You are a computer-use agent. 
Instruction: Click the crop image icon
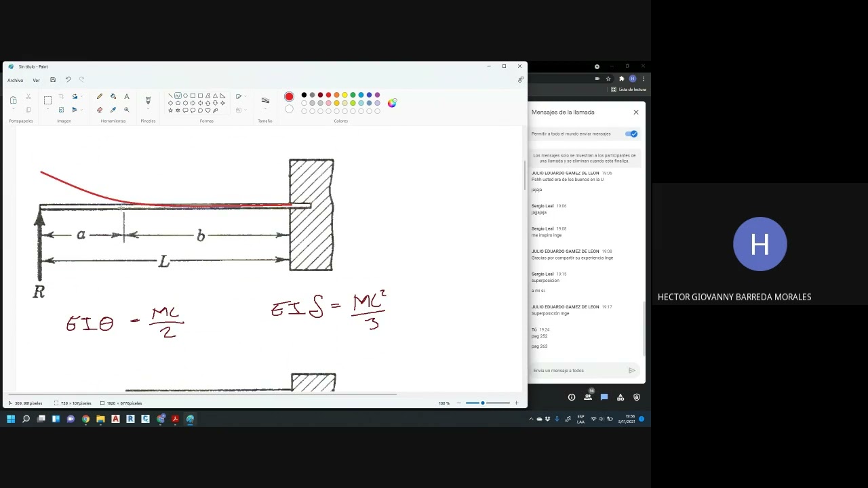coord(61,96)
